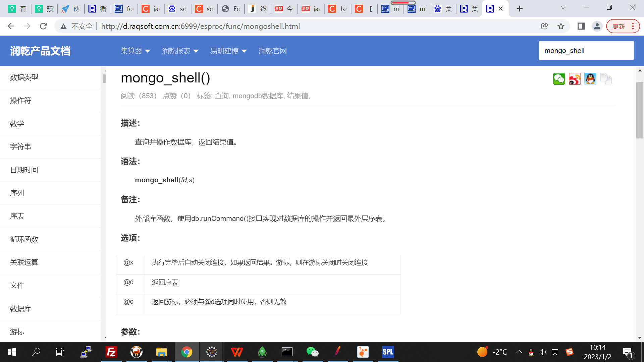
Task: Expand the 易明建模 menu
Action: point(228,51)
